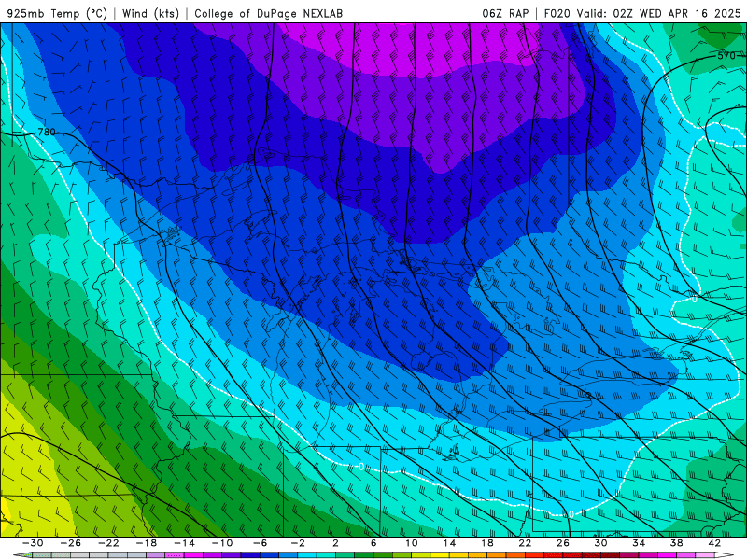Click the 'Wind (kts)' title text
The image size is (747, 560).
150,13
